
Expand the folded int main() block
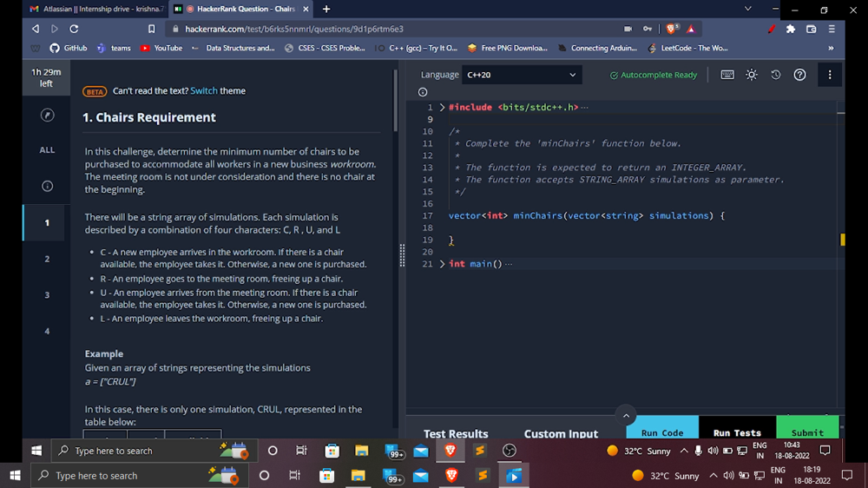(442, 264)
